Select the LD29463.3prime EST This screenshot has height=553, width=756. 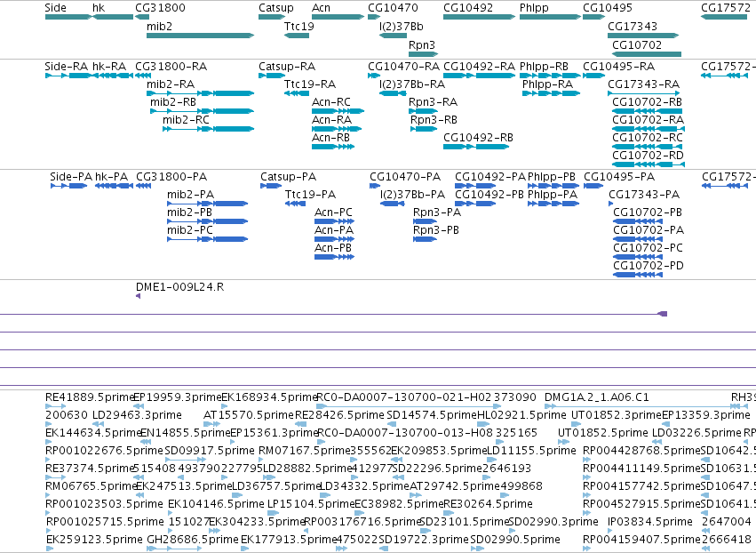click(99, 424)
